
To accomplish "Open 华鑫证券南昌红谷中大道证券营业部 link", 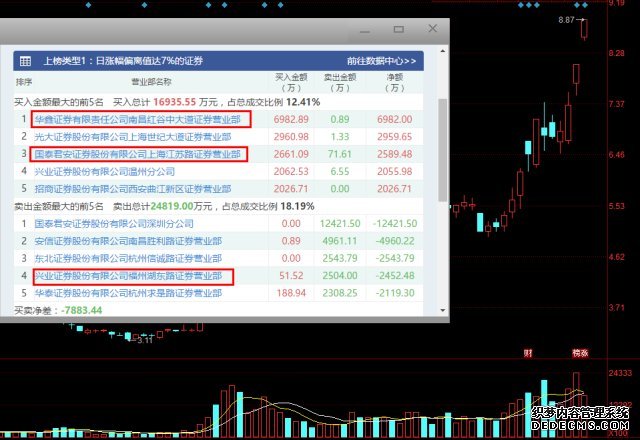I will coord(135,119).
